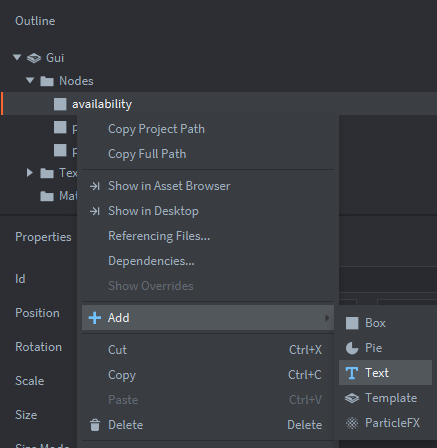Click the Template layers icon in submenu
The width and height of the screenshot is (437, 448).
click(x=352, y=398)
